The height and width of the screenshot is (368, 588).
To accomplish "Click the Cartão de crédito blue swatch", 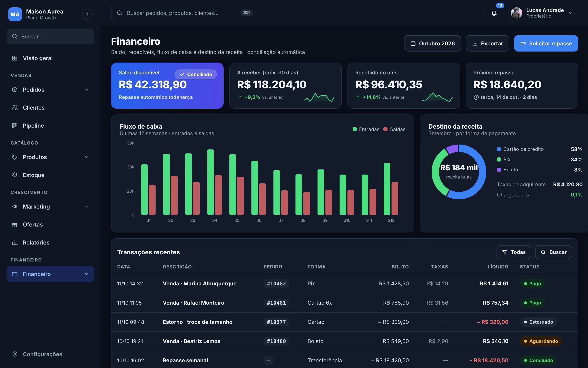I will tap(499, 149).
